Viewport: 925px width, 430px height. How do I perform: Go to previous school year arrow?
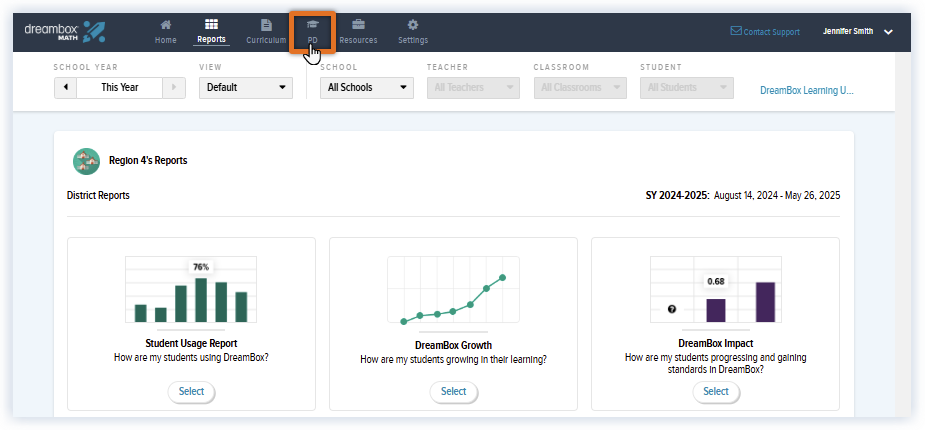click(x=65, y=87)
